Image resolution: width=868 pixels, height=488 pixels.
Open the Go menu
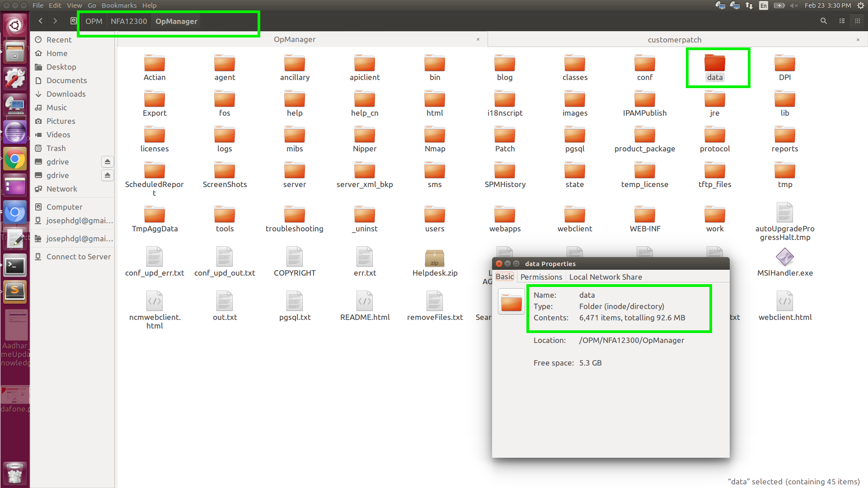(92, 5)
